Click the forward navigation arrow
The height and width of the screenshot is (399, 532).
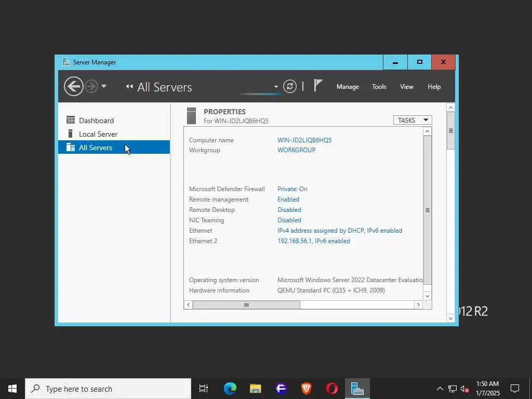(x=91, y=87)
